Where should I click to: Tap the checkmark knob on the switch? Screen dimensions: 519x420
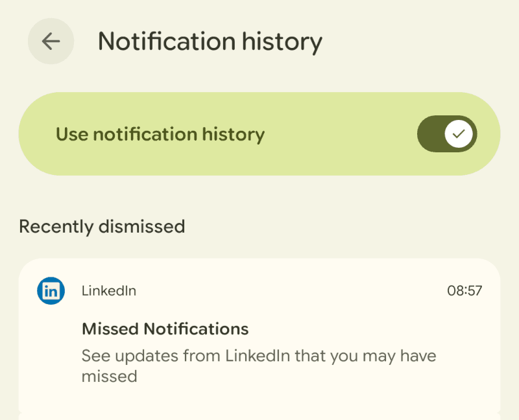(x=459, y=134)
